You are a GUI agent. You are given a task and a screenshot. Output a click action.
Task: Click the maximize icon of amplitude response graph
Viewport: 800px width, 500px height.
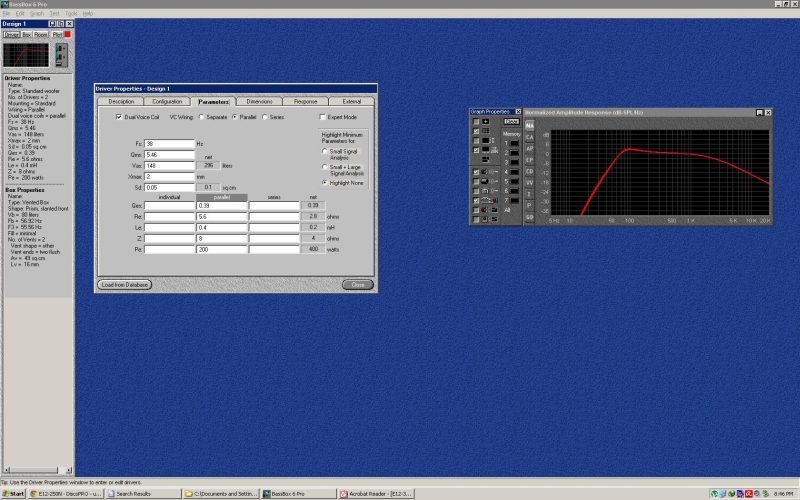click(759, 112)
